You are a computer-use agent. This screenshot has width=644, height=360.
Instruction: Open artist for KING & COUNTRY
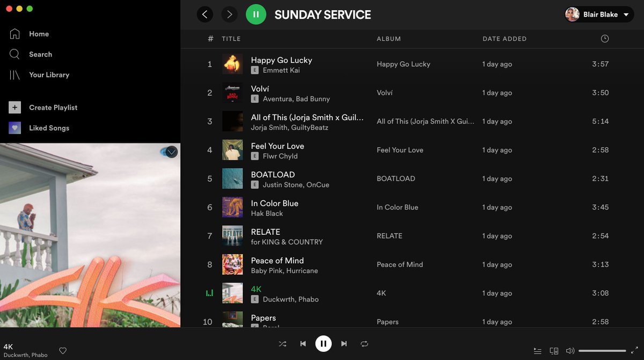pos(287,242)
